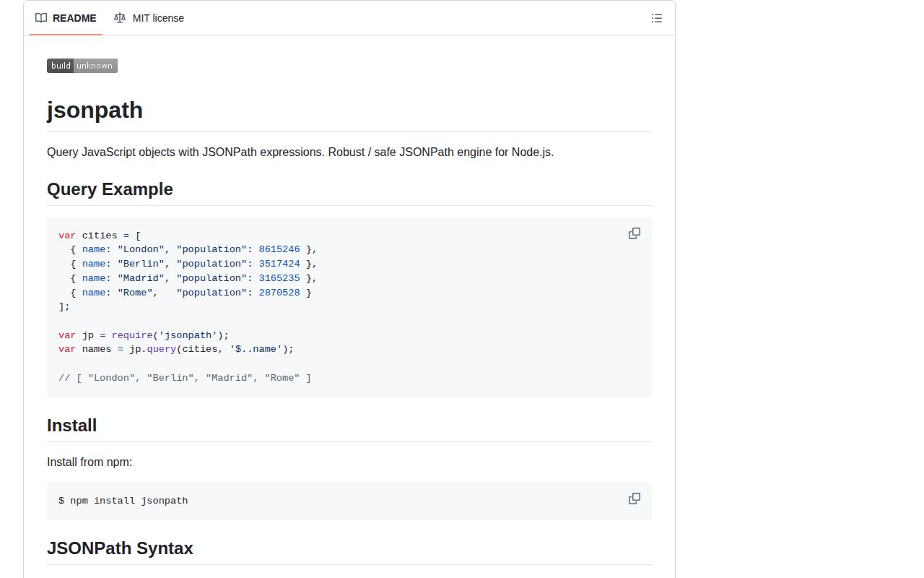This screenshot has height=578, width=924.
Task: Copy the Query Example code block
Action: point(635,233)
